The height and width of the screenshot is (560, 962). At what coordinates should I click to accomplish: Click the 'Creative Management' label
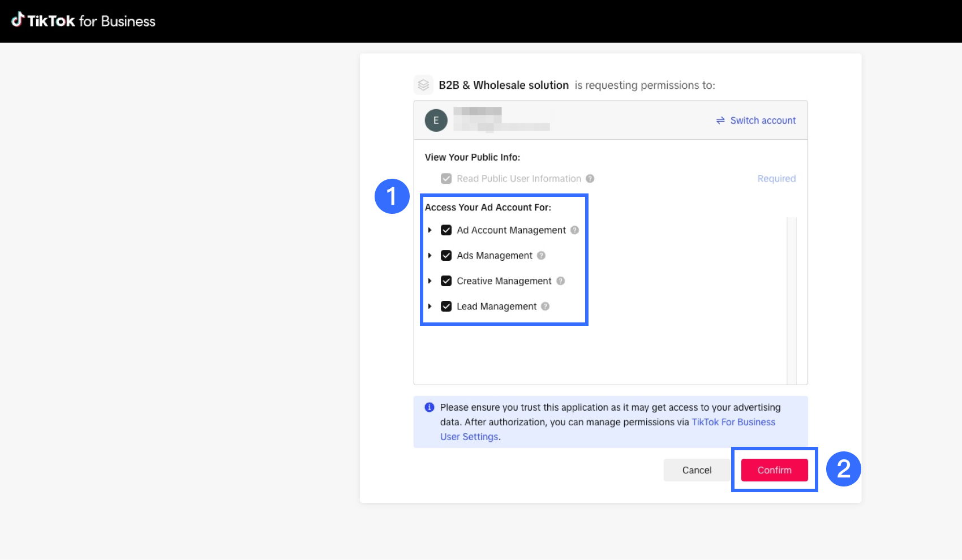click(504, 281)
